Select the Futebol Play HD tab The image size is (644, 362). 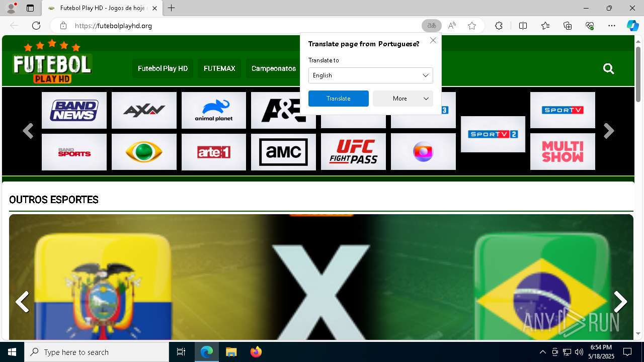coord(102,8)
